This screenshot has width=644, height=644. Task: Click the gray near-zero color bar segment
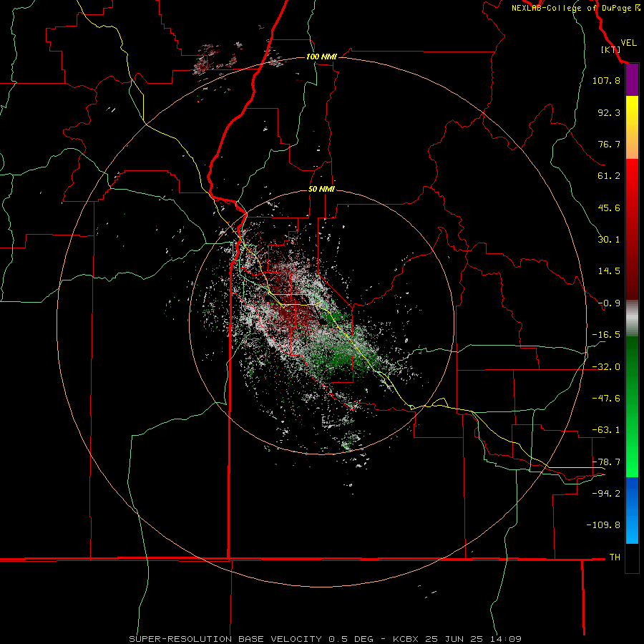632,318
